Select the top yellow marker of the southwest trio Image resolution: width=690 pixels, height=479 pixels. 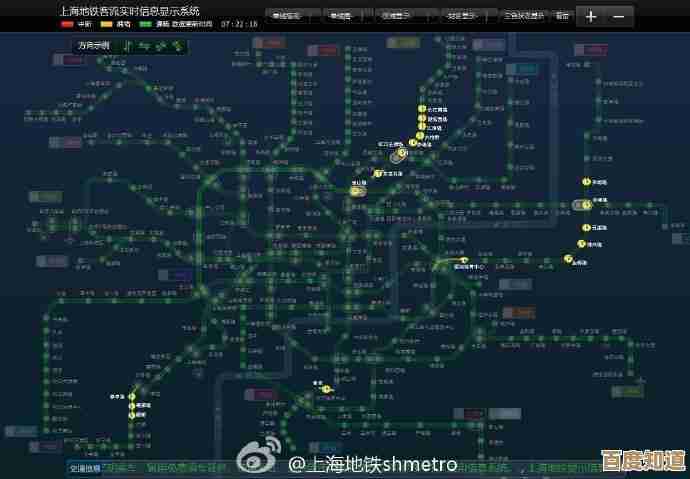(x=132, y=397)
